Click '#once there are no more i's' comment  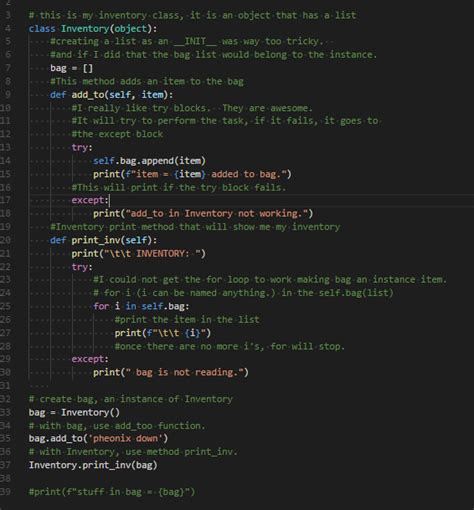pyautogui.click(x=229, y=347)
